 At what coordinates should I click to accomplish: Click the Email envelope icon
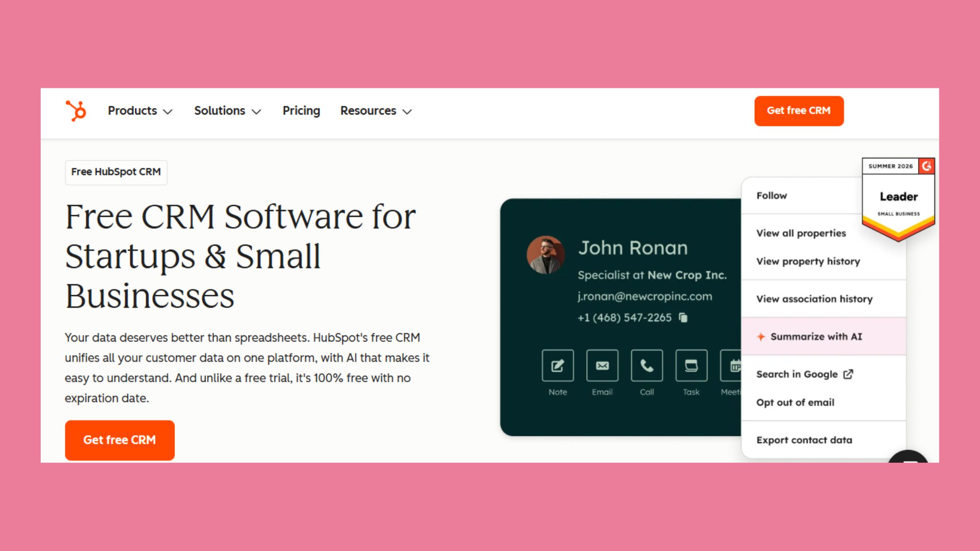[602, 366]
